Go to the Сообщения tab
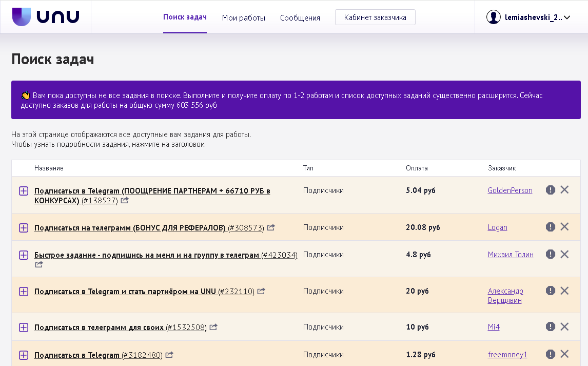The width and height of the screenshot is (588, 366). (300, 17)
